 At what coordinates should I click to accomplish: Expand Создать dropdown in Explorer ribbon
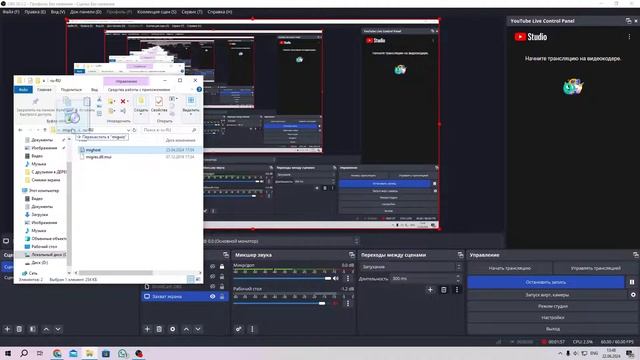(x=141, y=114)
